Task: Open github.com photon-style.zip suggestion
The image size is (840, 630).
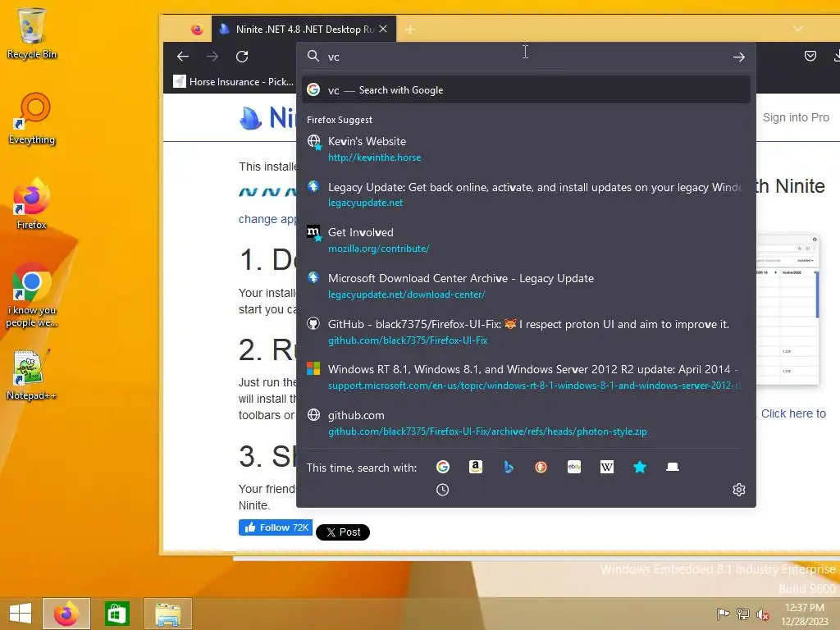Action: coord(526,423)
